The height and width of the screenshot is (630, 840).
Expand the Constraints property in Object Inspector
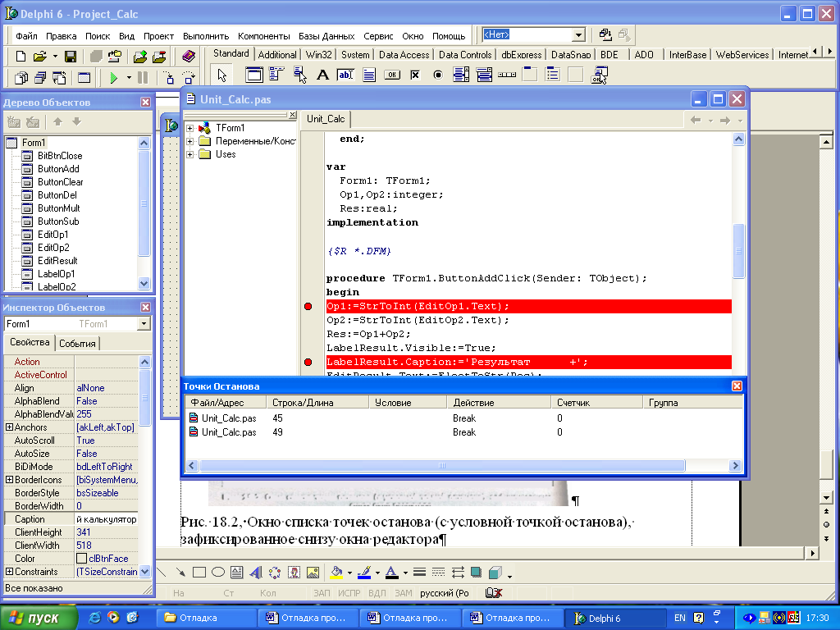pyautogui.click(x=9, y=572)
